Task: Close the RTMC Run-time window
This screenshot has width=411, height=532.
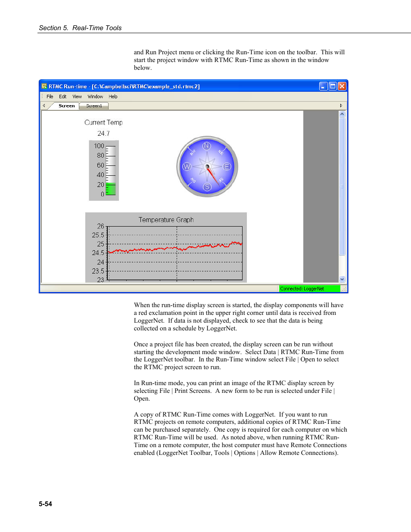Action: tap(342, 86)
